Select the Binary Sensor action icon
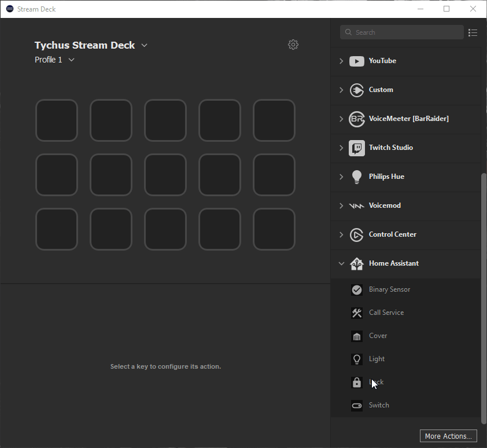Screen dimensions: 487x448 pyautogui.click(x=357, y=289)
